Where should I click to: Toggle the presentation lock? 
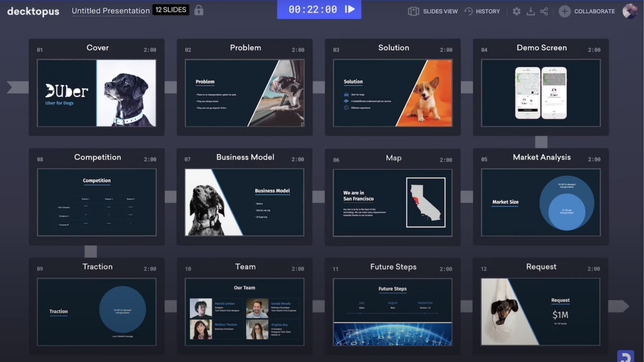(198, 10)
